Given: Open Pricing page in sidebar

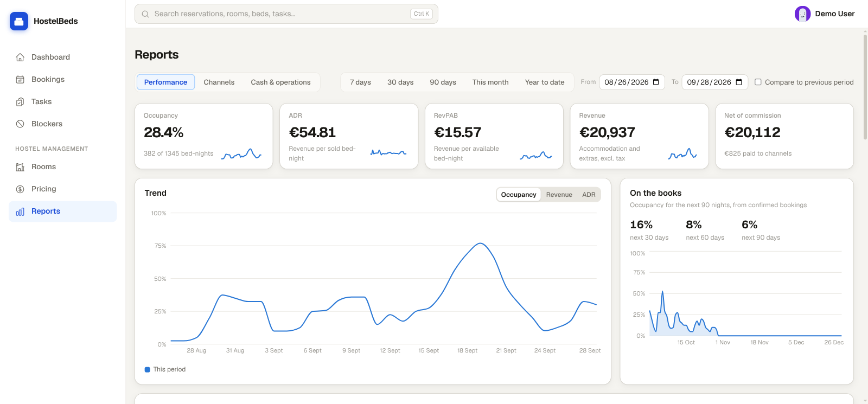Looking at the screenshot, I should pyautogui.click(x=62, y=189).
